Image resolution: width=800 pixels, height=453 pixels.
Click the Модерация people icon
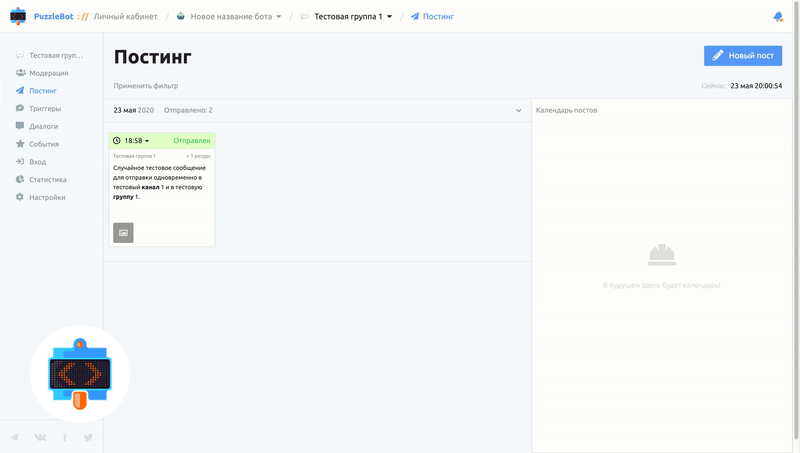coord(20,72)
